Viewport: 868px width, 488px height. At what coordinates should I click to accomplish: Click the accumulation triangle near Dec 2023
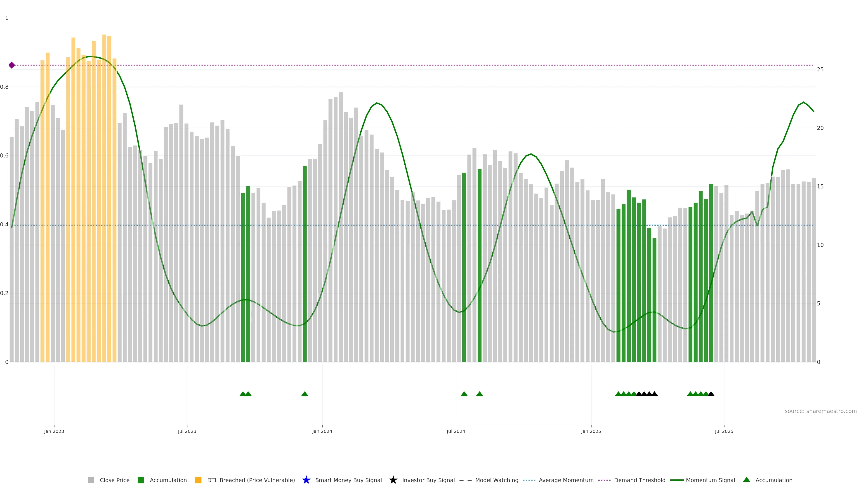tap(305, 394)
